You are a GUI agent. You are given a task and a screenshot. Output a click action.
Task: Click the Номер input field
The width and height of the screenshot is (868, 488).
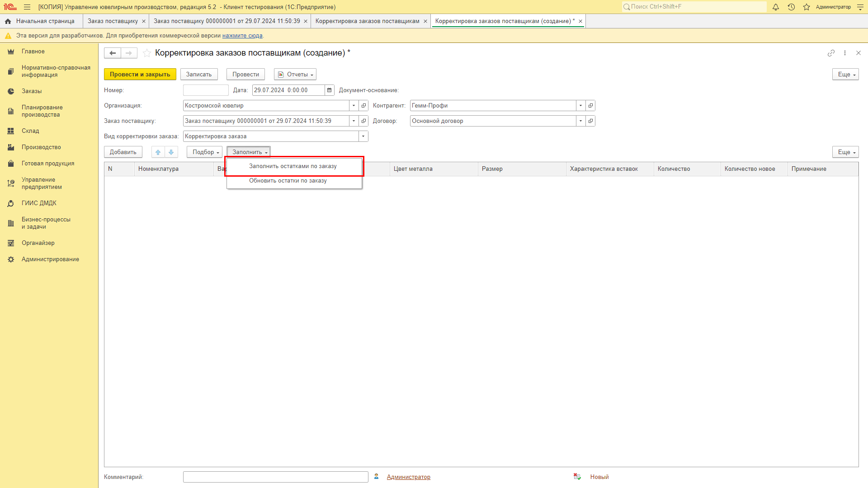tap(206, 90)
